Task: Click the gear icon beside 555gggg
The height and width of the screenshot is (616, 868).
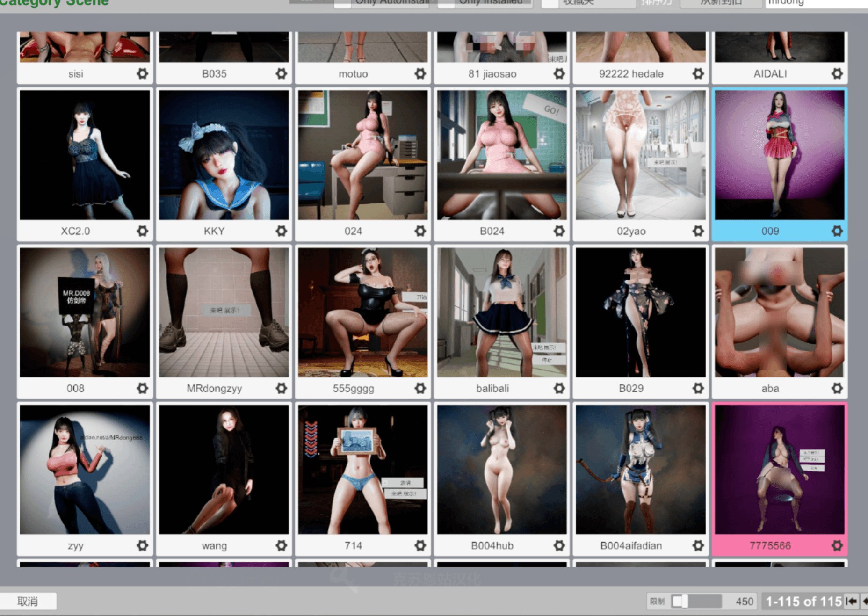Action: coord(420,388)
